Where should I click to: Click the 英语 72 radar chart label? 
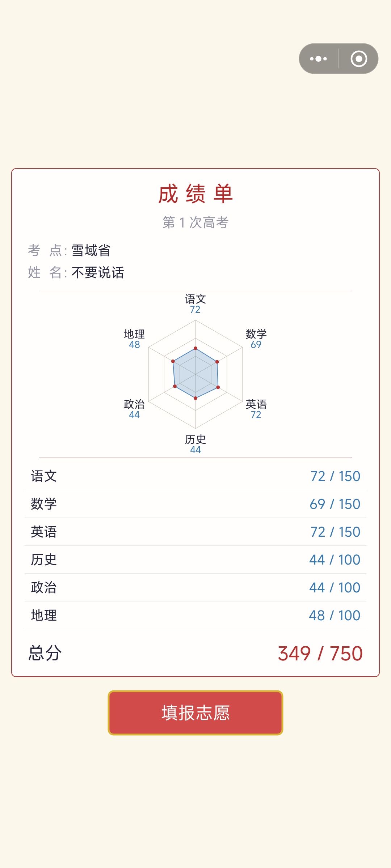tap(256, 409)
